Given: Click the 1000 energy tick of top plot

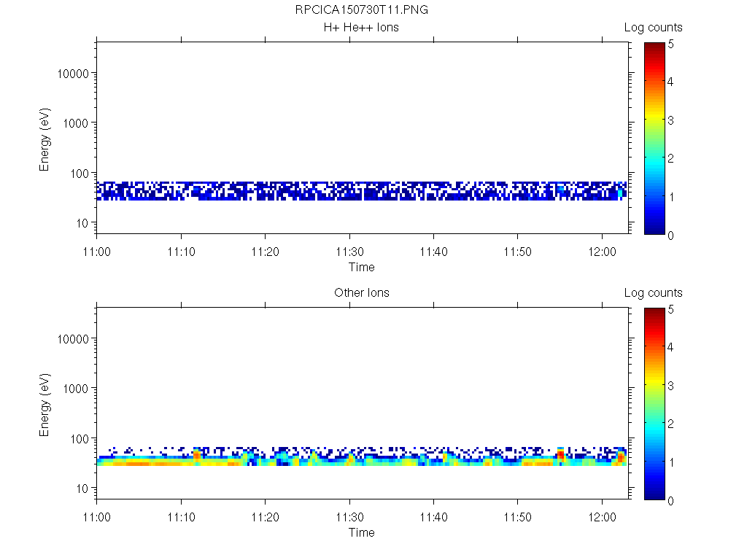Looking at the screenshot, I should (76, 123).
